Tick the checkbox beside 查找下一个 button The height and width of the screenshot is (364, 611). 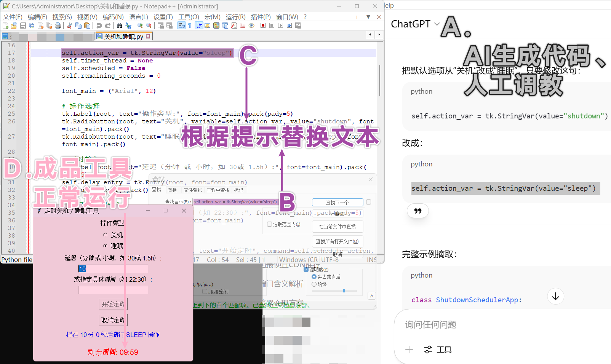[x=368, y=202]
